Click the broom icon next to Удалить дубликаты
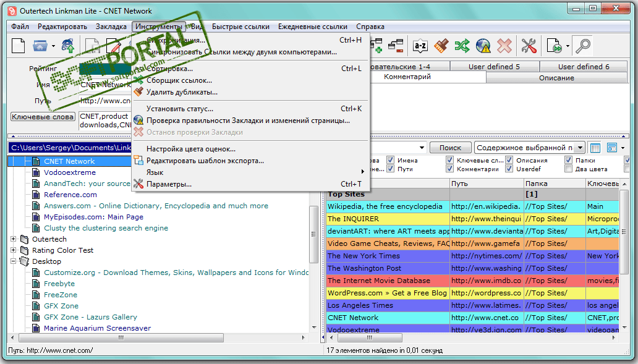 click(x=138, y=92)
